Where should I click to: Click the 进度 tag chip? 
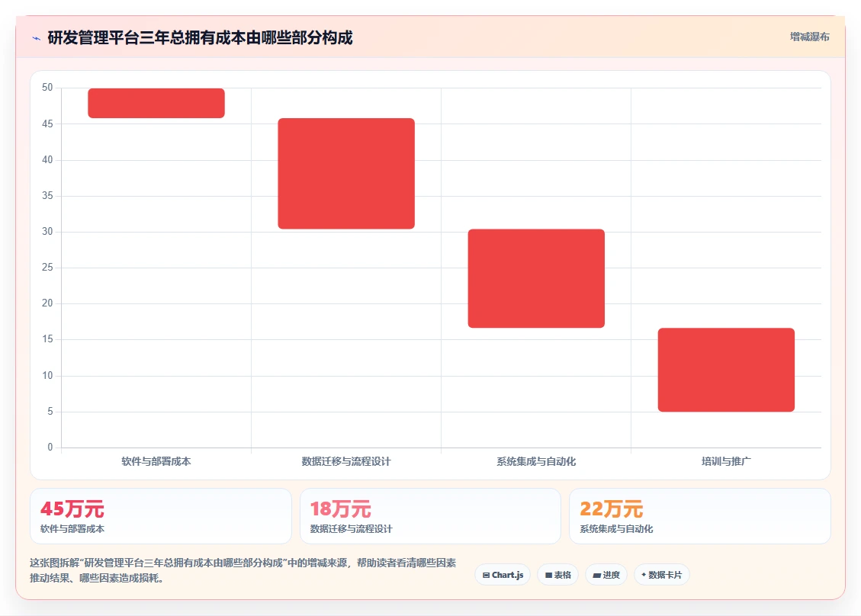[606, 575]
